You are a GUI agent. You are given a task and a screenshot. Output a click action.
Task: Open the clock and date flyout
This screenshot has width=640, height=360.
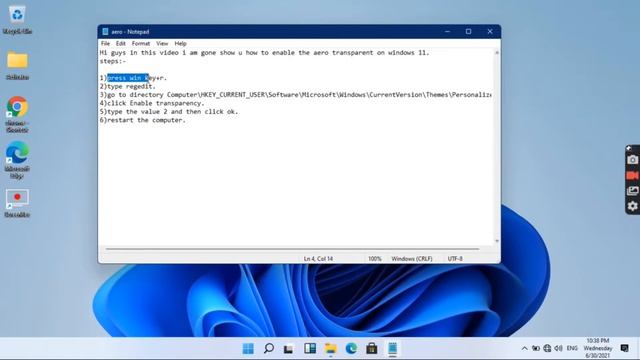pos(598,348)
